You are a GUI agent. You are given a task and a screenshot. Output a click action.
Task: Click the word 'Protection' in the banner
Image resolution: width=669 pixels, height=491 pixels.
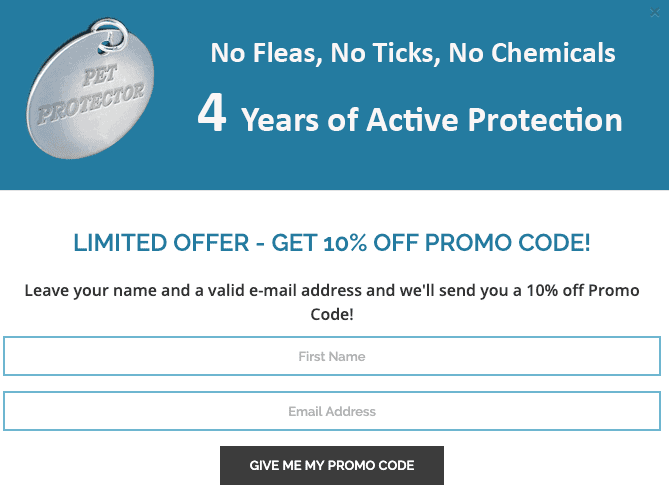545,120
